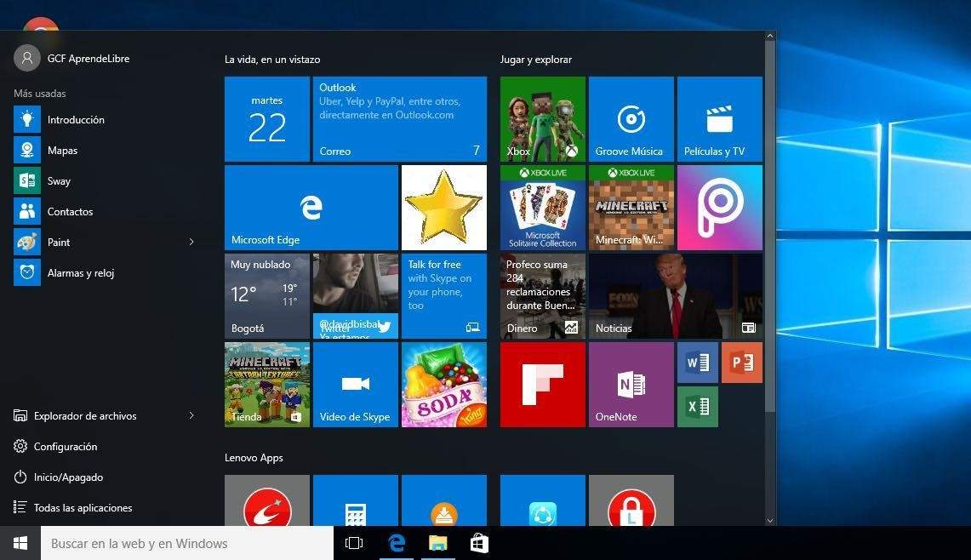Screen dimensions: 971x560
Task: Start the Video de Skype tile
Action: tap(355, 385)
